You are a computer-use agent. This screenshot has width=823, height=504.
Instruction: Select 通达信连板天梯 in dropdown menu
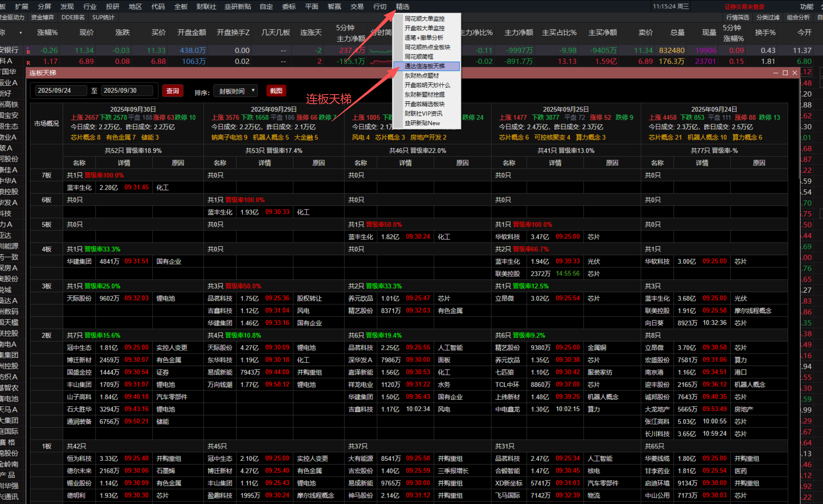coord(427,66)
